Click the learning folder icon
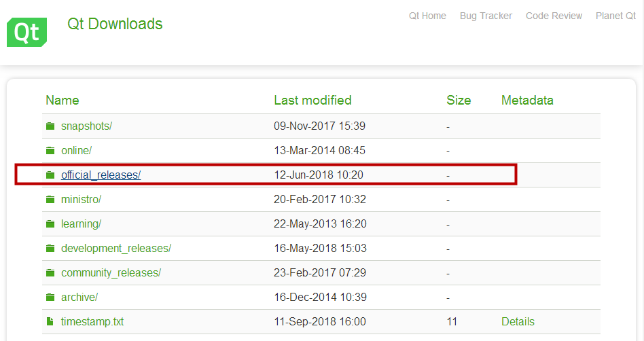Viewport: 644px width, 341px height. coord(50,224)
